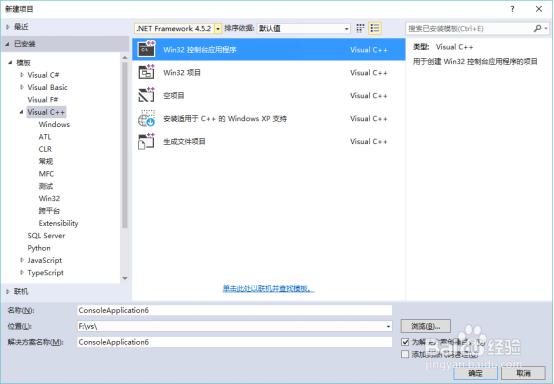This screenshot has width=554, height=384.
Task: Open the location F:\vs\ dropdown arrow
Action: pyautogui.click(x=388, y=326)
